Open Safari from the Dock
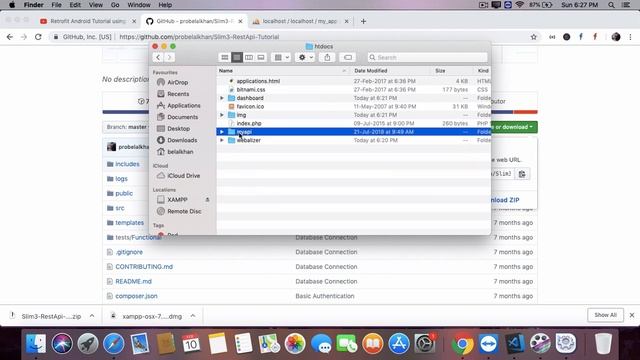The image size is (640, 360). click(x=113, y=343)
